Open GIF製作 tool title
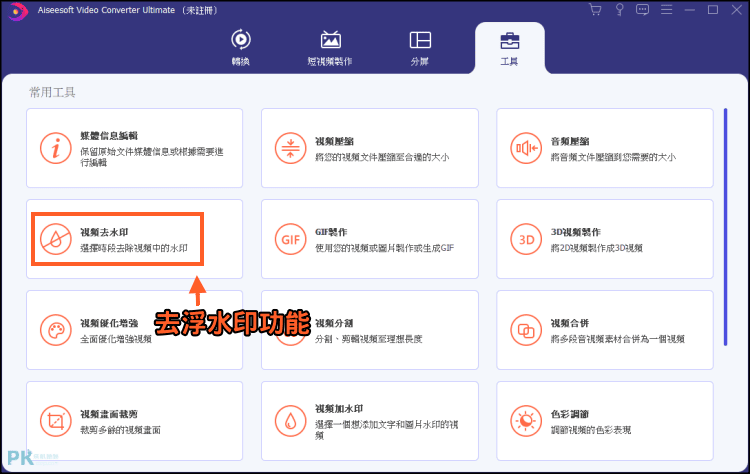 pos(331,232)
